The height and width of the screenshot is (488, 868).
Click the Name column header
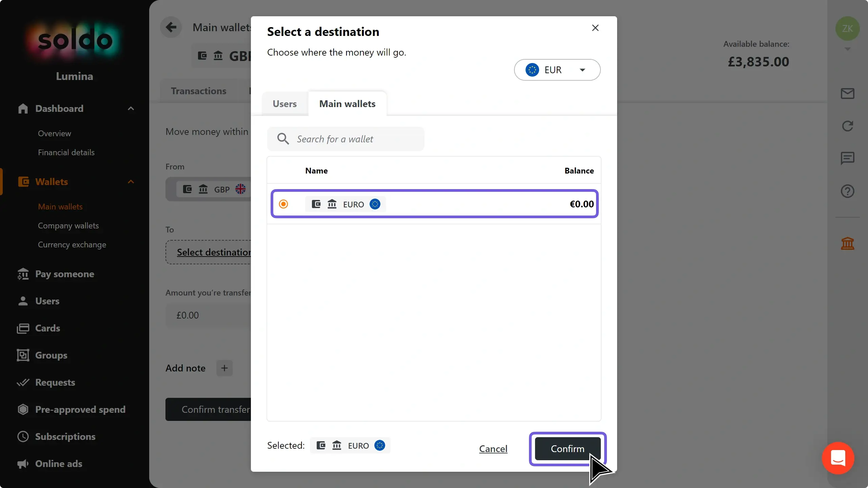pyautogui.click(x=316, y=170)
